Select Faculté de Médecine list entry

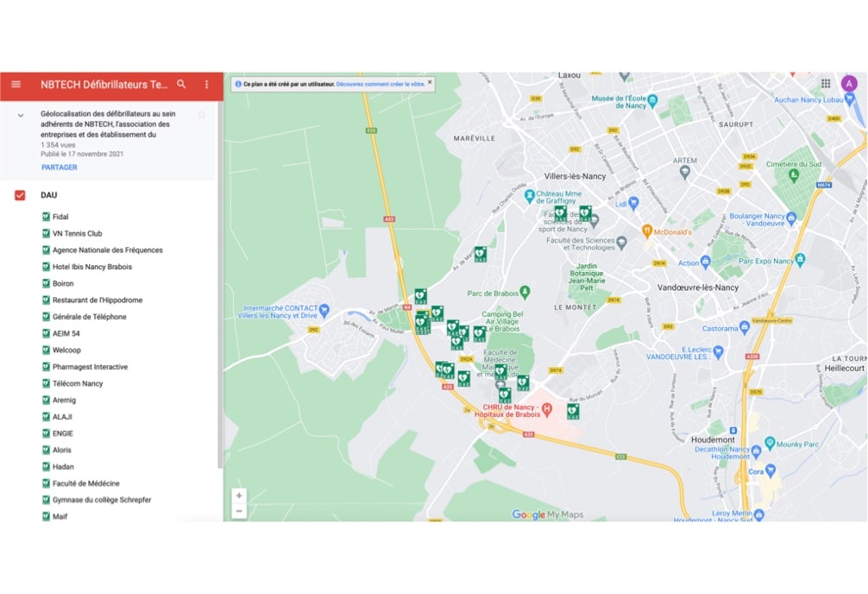click(85, 483)
